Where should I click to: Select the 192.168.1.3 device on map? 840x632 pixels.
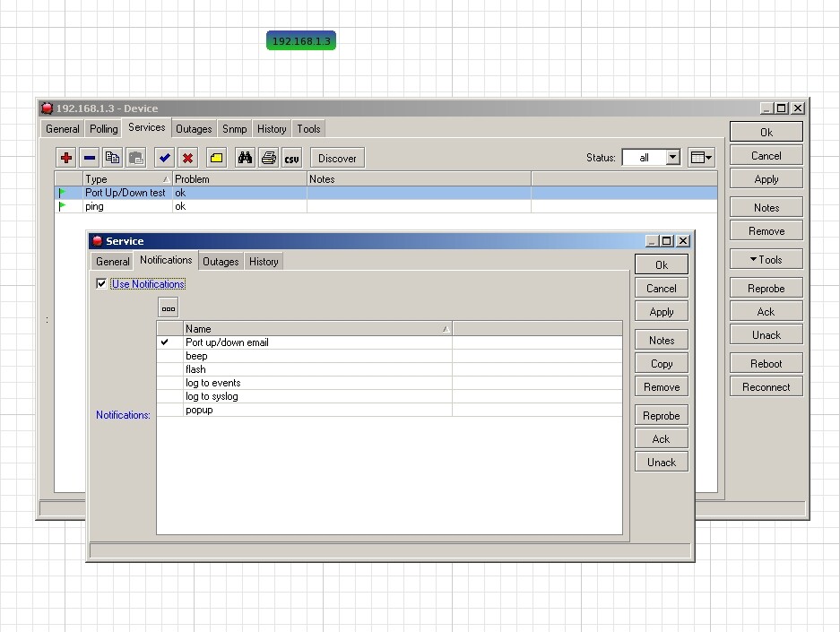(301, 40)
